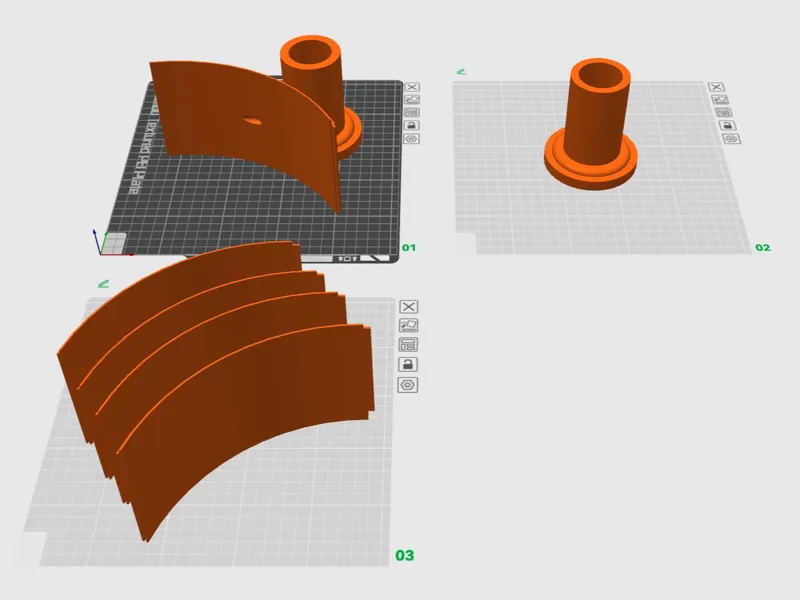Toggle the lock icon for plate 03

point(407,364)
